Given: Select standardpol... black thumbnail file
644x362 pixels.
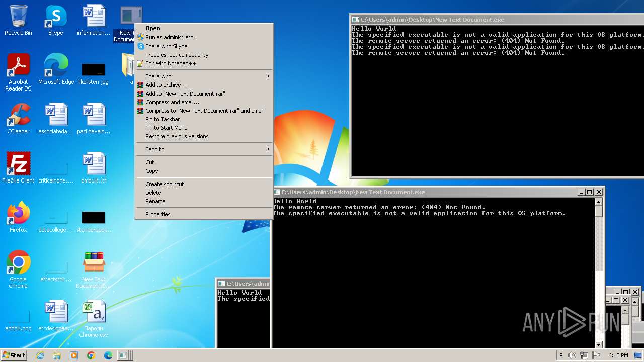Looking at the screenshot, I should [x=94, y=221].
